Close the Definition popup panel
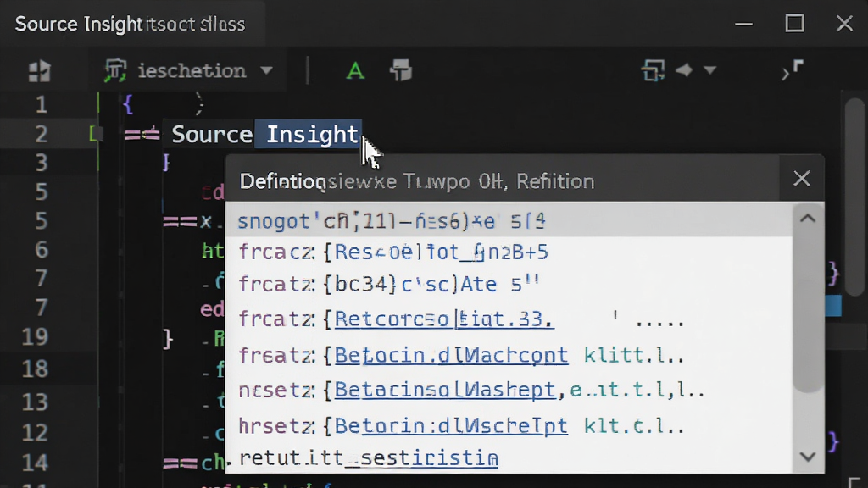 [x=802, y=179]
